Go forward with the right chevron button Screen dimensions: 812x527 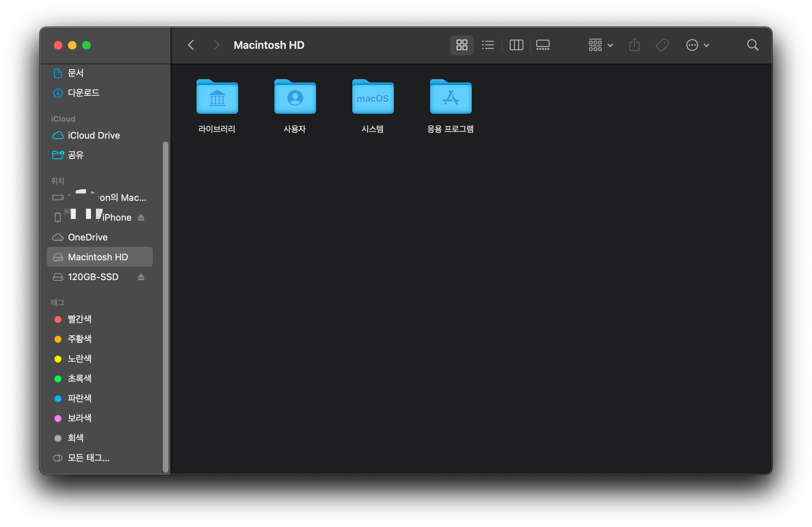click(216, 45)
